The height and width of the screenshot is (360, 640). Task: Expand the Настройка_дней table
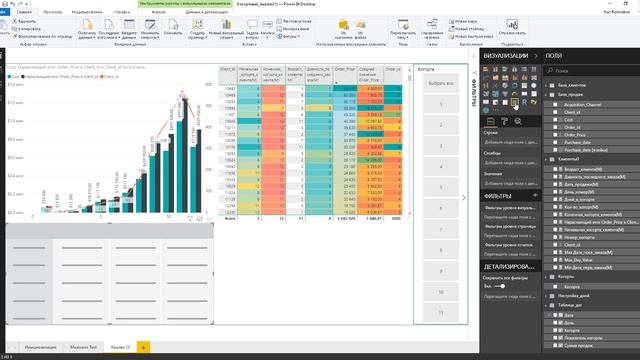point(546,296)
